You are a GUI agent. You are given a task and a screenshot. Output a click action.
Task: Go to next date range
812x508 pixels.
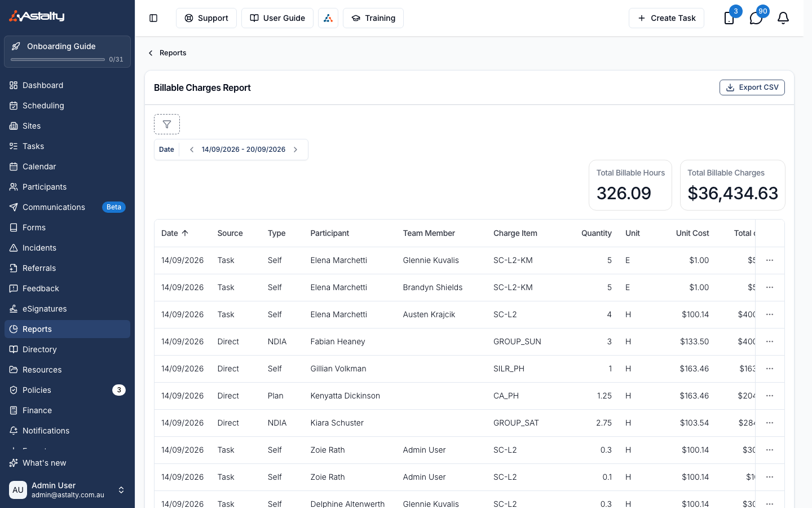(x=295, y=150)
